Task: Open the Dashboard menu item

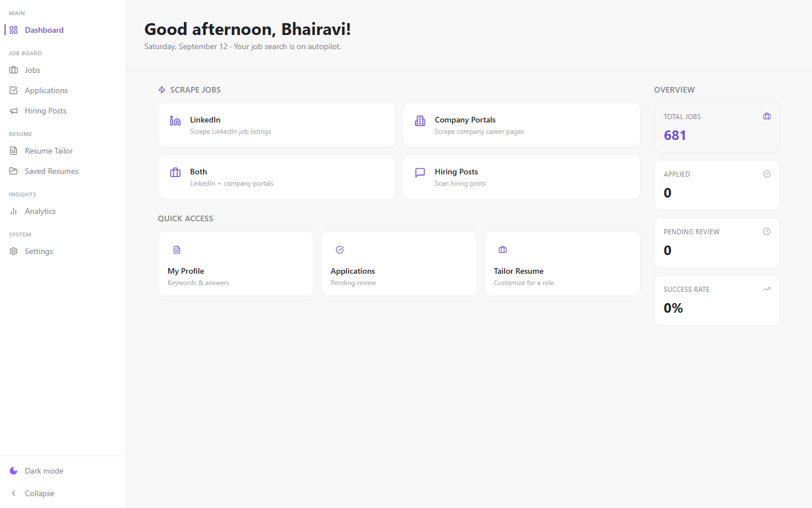Action: tap(63, 30)
